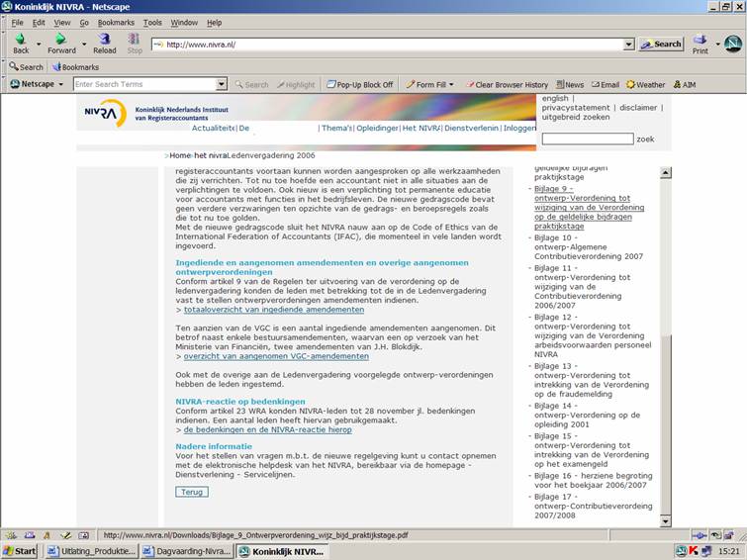This screenshot has width=747, height=560.
Task: Click the NIVRA site search input field
Action: point(588,139)
